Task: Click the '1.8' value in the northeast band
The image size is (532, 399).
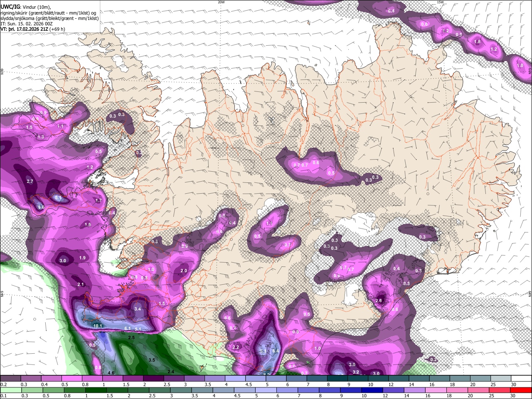Action: point(478,42)
